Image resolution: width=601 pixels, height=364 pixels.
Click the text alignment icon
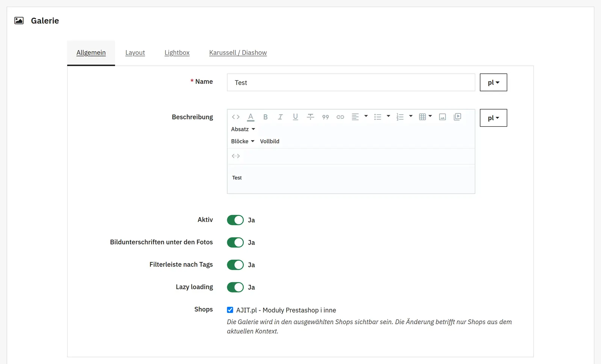click(355, 117)
